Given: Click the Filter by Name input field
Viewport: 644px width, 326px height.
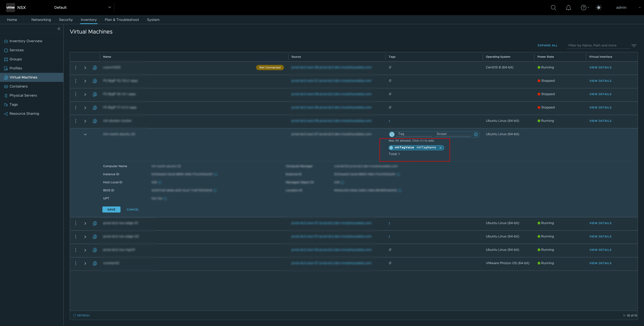Looking at the screenshot, I should 597,46.
